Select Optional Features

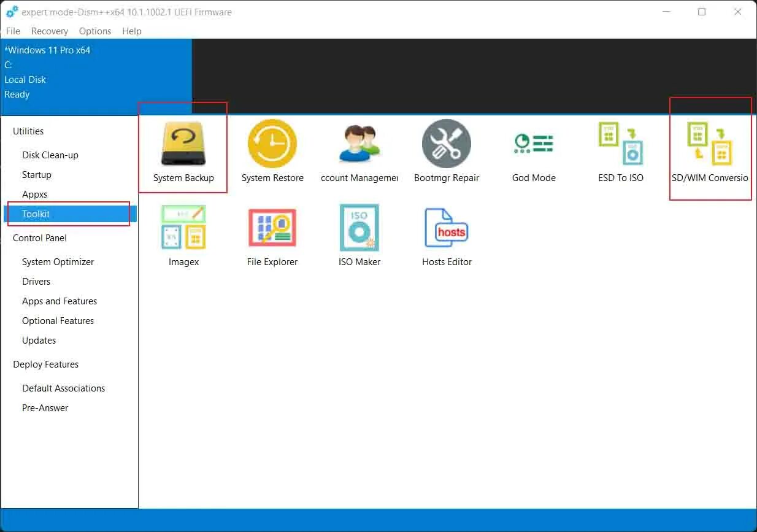click(58, 320)
